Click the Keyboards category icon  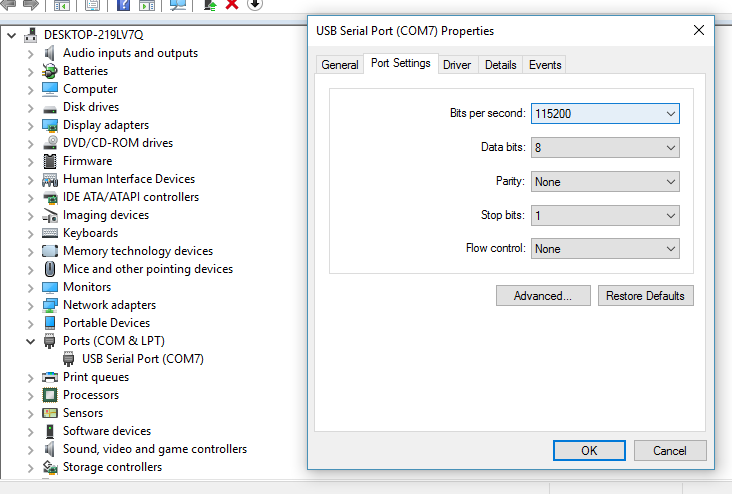click(50, 233)
